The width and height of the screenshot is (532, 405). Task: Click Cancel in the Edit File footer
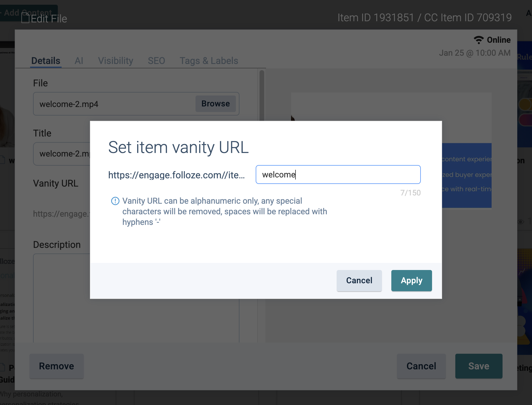tap(421, 366)
